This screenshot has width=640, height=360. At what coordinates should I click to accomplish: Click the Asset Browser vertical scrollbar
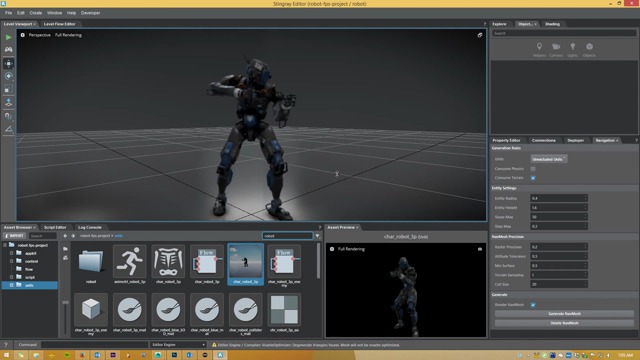(x=318, y=261)
